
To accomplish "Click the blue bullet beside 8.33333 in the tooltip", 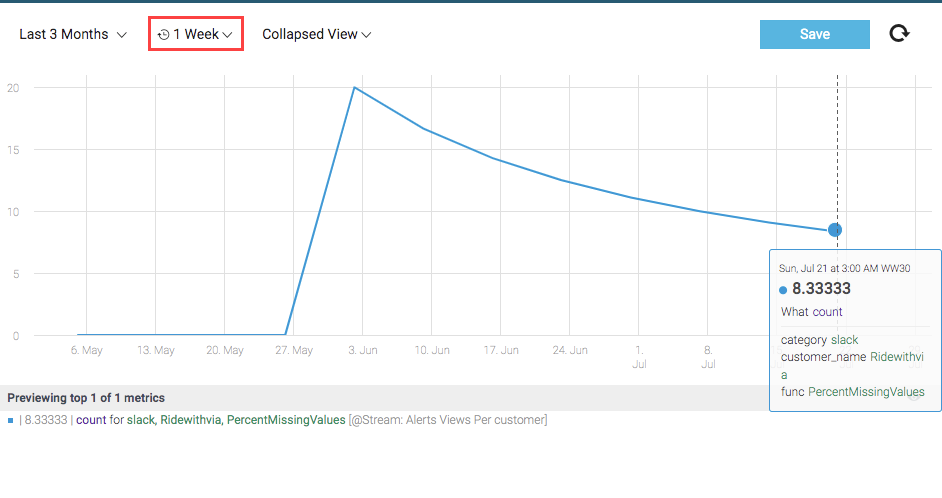I will coord(783,290).
